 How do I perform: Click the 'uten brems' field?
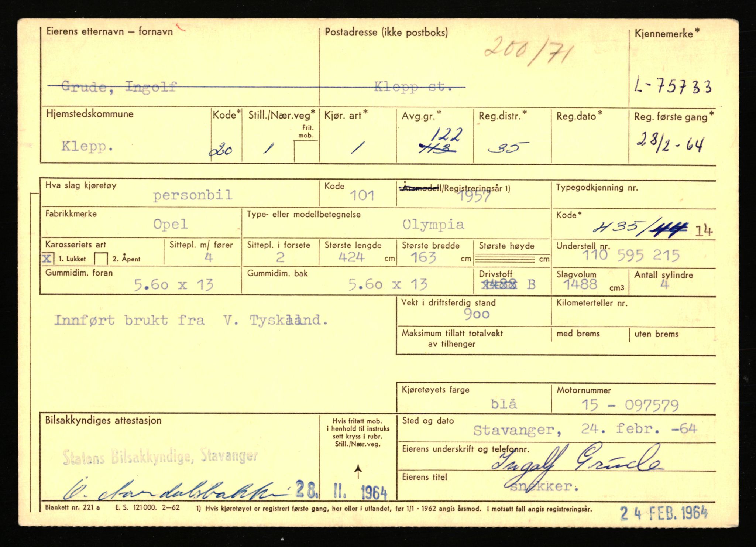coord(672,341)
